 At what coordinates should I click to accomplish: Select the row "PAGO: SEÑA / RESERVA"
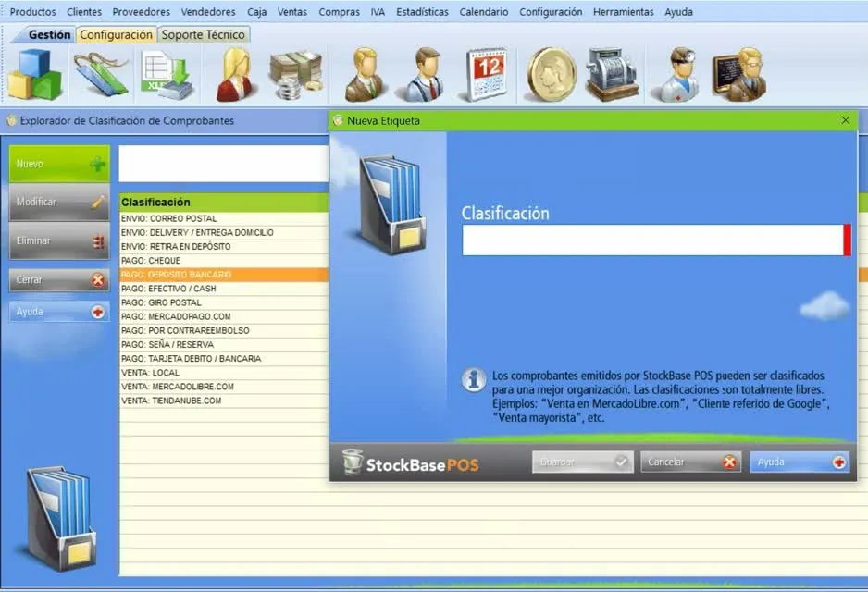pyautogui.click(x=224, y=345)
